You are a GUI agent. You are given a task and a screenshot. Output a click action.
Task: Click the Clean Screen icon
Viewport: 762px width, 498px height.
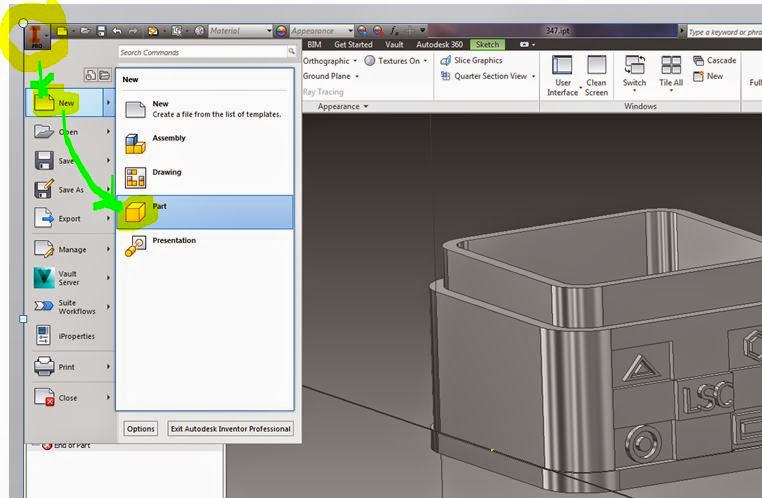pos(596,65)
